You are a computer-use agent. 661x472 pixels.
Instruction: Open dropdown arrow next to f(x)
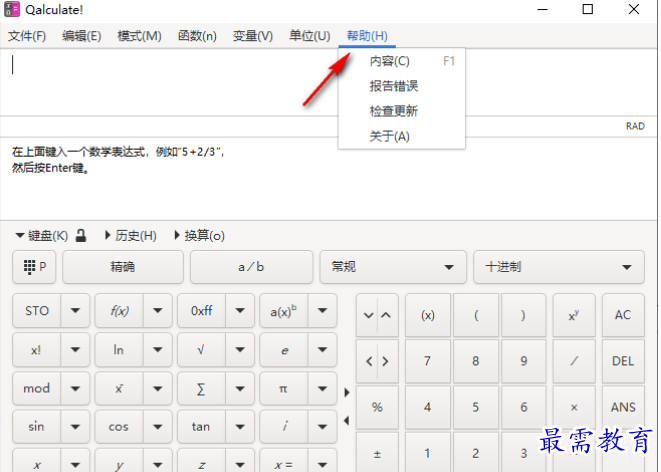click(x=158, y=311)
